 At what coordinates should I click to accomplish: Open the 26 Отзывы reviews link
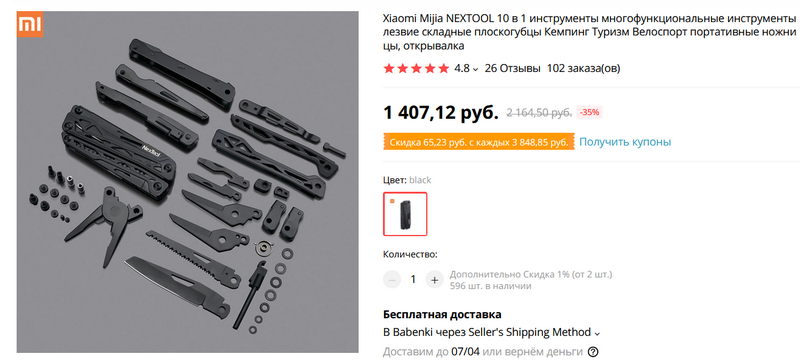click(x=512, y=68)
